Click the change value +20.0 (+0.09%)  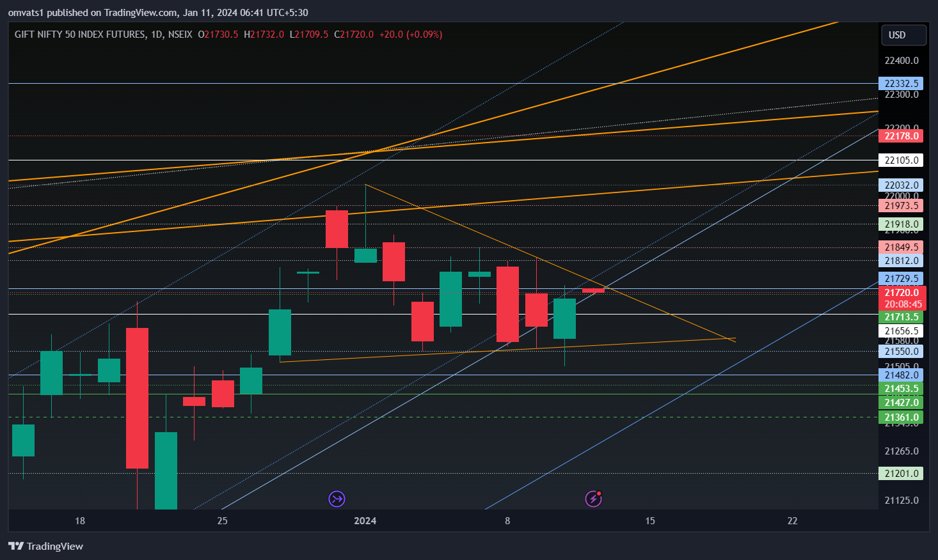pos(411,35)
